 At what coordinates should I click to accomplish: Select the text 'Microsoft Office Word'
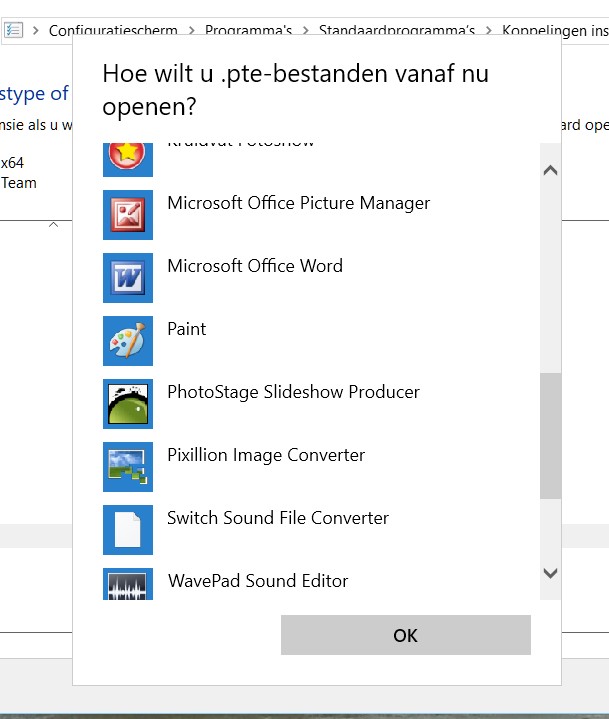point(255,266)
